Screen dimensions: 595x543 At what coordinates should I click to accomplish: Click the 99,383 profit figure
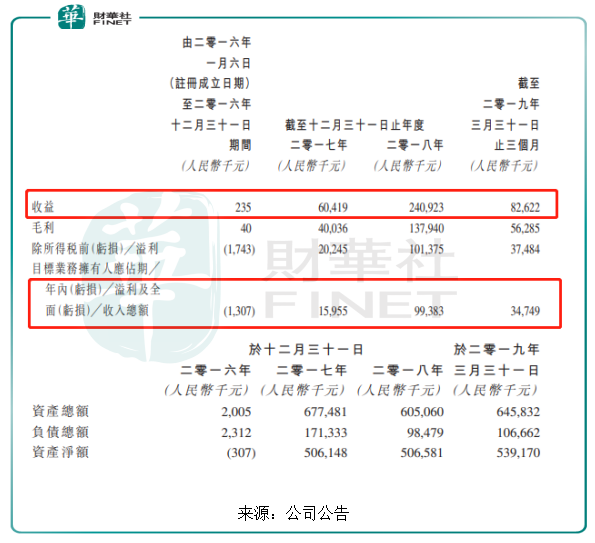pos(429,311)
